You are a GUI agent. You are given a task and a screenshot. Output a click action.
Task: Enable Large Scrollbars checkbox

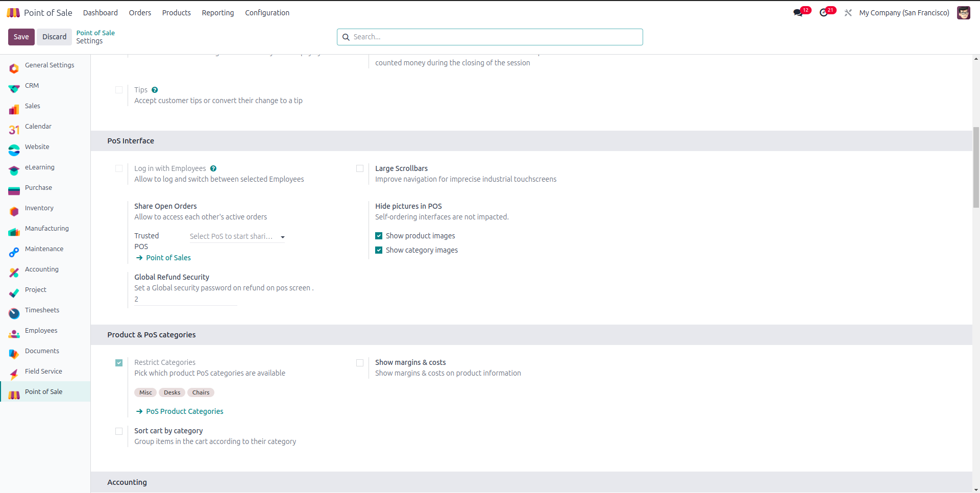pos(360,168)
